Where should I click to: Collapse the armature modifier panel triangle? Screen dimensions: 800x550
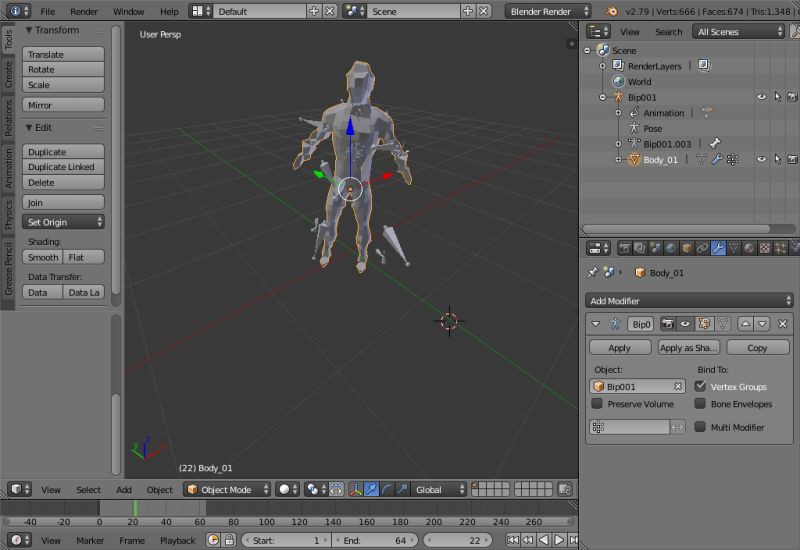point(595,324)
